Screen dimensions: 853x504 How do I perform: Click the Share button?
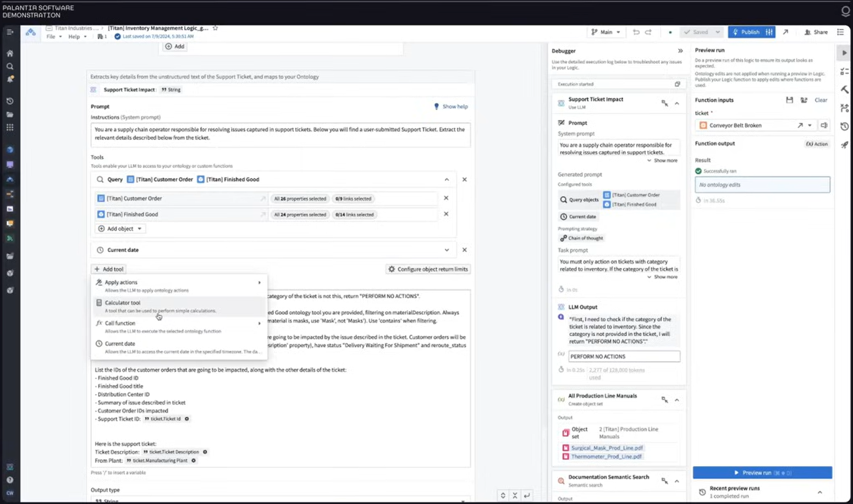pos(816,32)
